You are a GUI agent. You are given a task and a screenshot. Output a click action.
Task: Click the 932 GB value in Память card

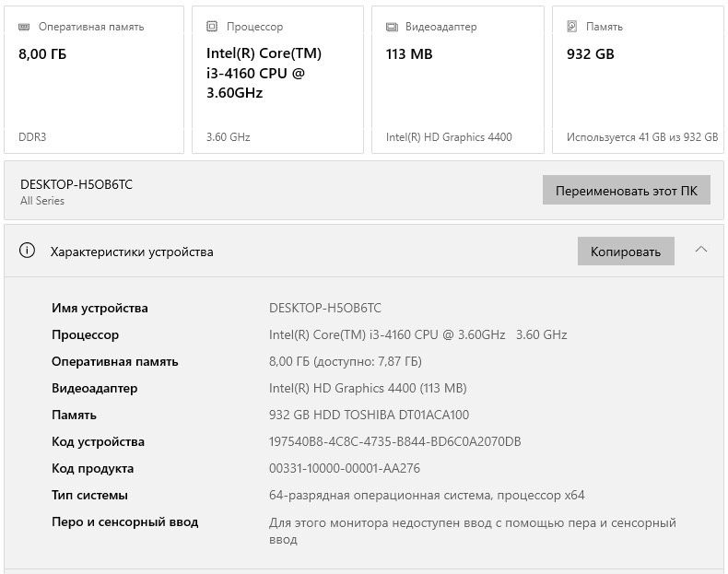pyautogui.click(x=590, y=54)
